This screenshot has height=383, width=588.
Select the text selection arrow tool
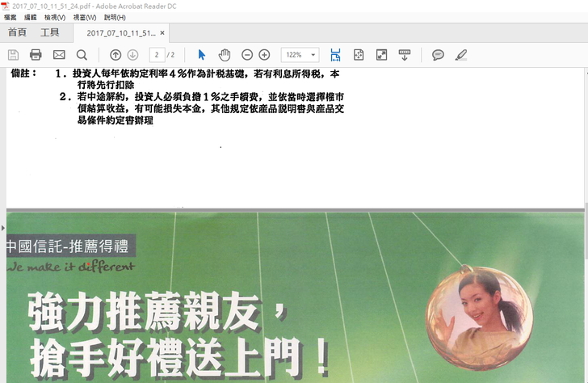201,55
